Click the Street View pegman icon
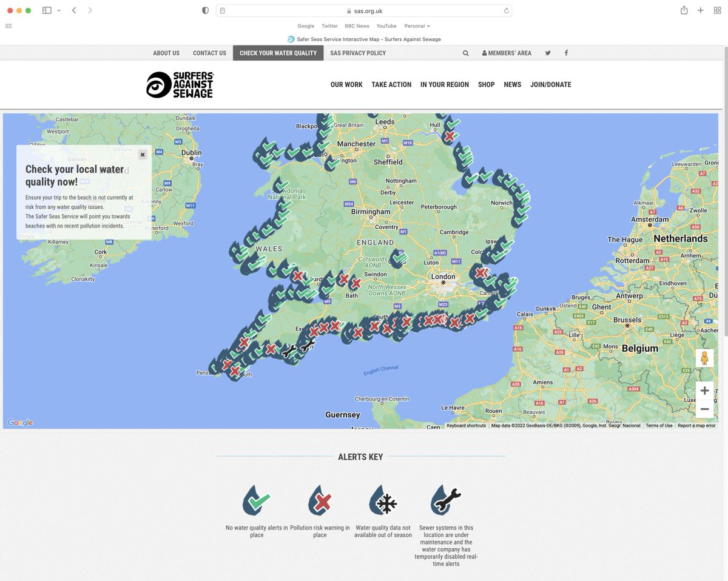 tap(704, 358)
